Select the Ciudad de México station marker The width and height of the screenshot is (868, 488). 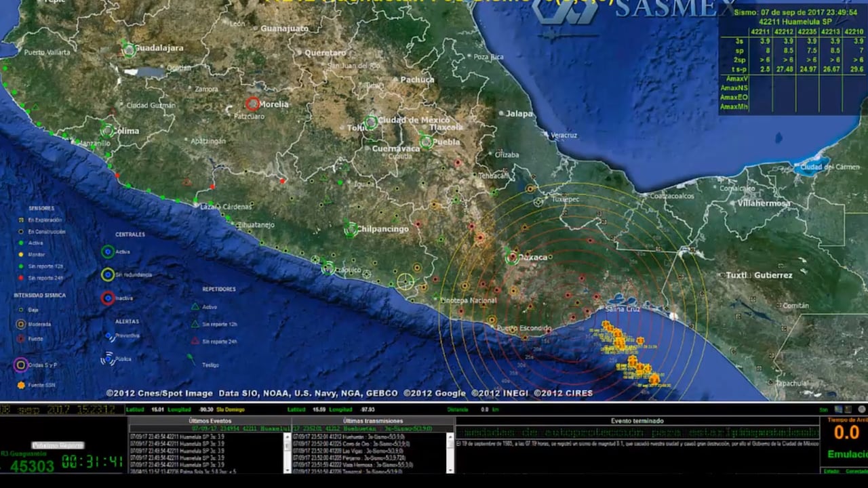click(x=370, y=123)
